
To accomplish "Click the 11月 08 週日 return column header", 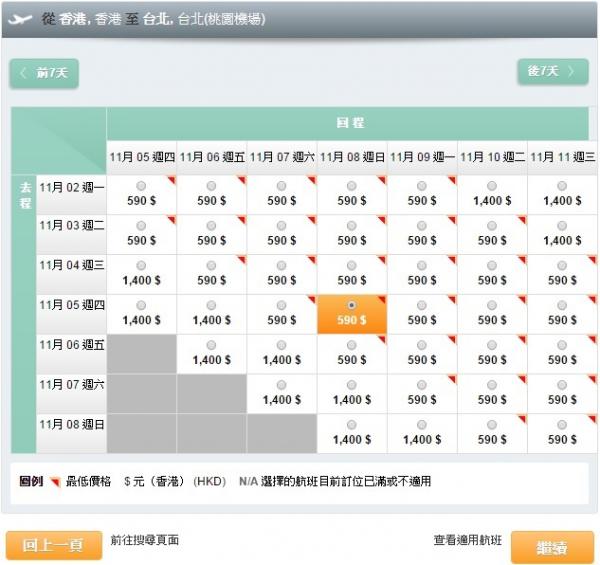I will (352, 157).
